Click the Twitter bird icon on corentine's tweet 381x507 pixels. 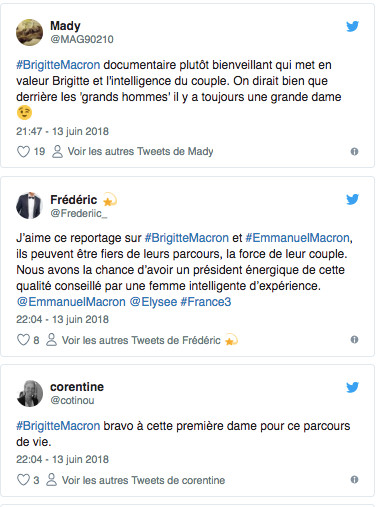point(352,387)
